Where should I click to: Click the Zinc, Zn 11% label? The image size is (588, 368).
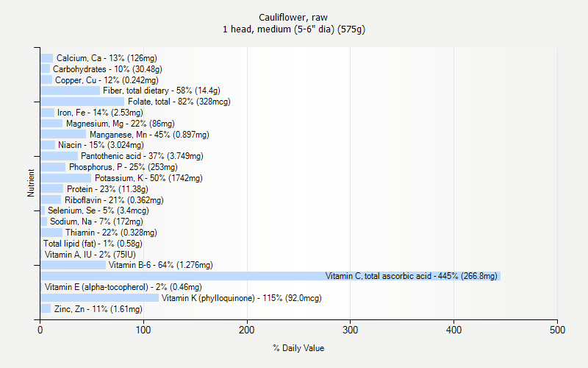(98, 309)
